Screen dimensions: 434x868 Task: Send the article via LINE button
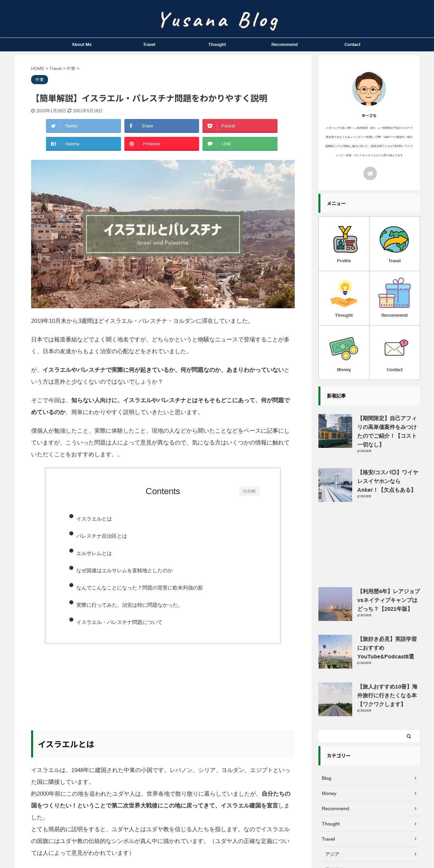(240, 144)
